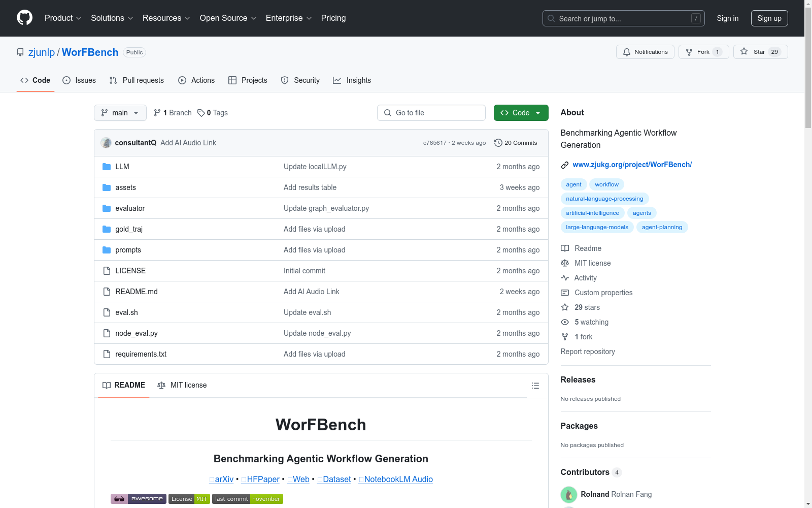Click the commit hash c765617

(435, 143)
